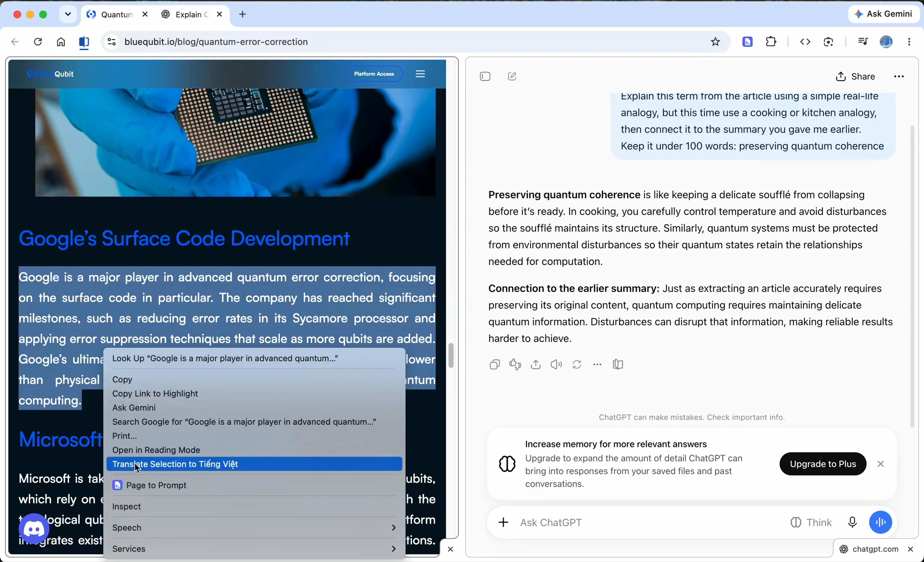Expand the Speech submenu
This screenshot has width=924, height=562.
pos(254,528)
